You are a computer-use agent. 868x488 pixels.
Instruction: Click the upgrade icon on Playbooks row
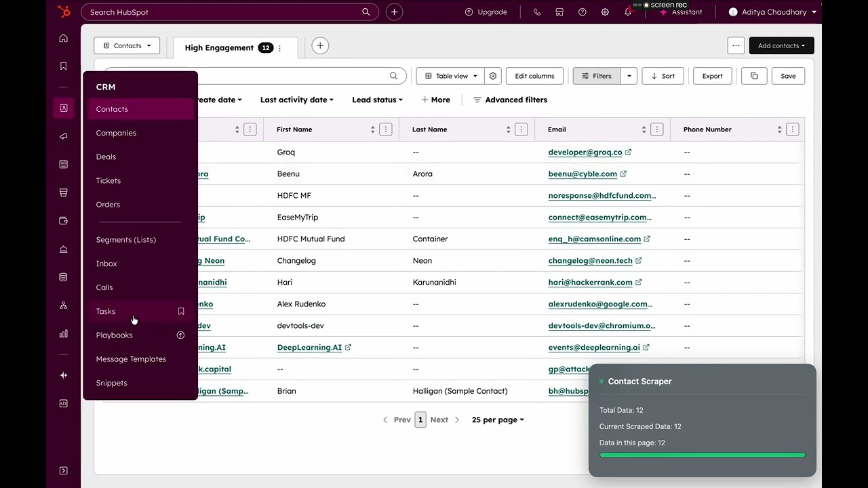pos(181,335)
